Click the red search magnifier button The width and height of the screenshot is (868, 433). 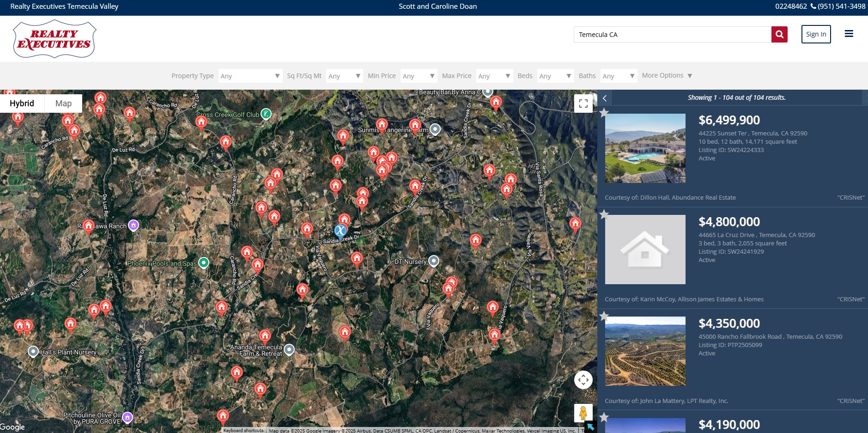[x=779, y=34]
